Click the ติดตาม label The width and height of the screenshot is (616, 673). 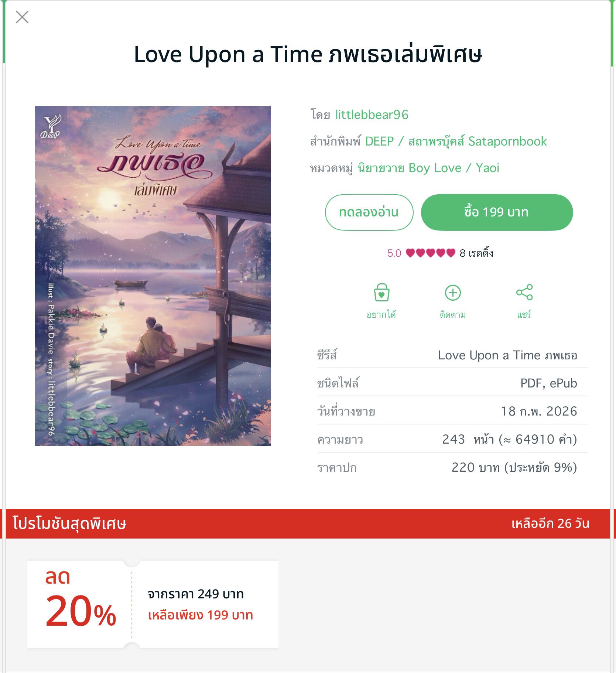(453, 315)
